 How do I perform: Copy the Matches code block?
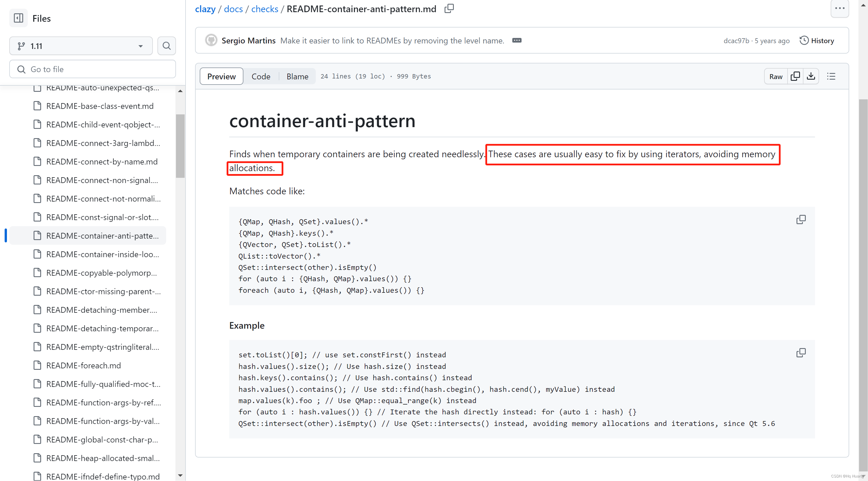801,220
